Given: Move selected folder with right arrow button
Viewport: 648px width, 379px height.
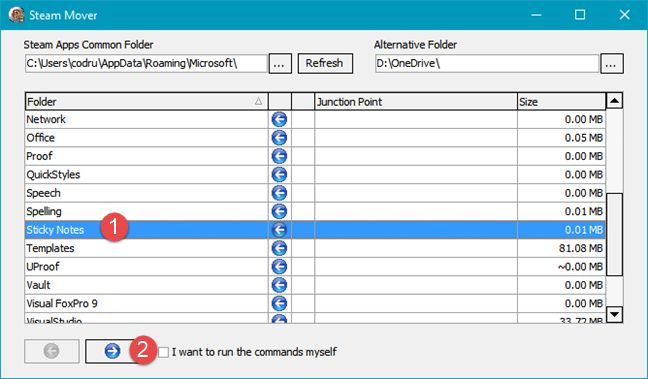Looking at the screenshot, I should (112, 351).
